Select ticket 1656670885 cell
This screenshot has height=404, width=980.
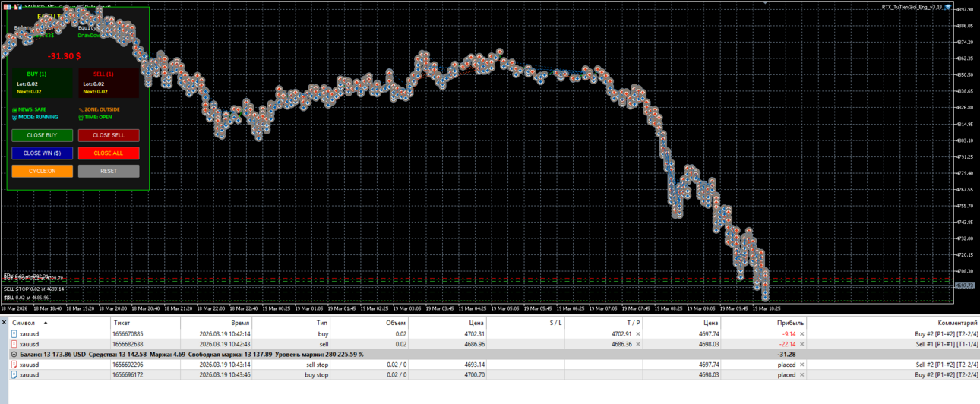128,334
